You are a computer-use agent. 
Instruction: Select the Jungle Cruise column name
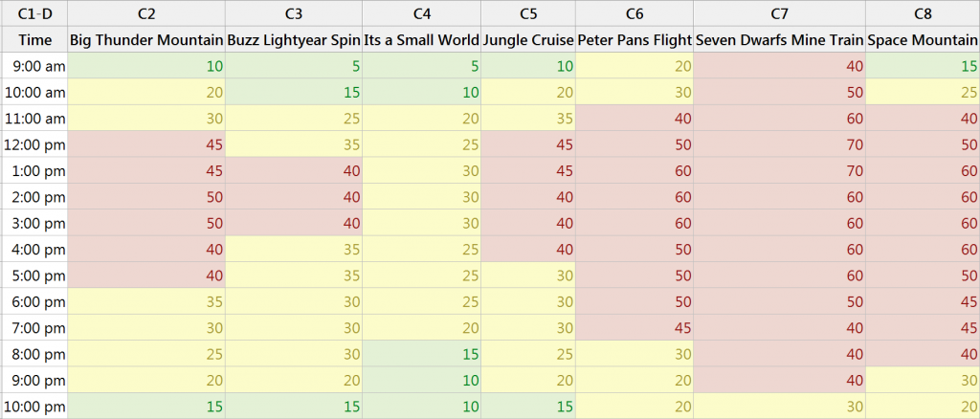point(528,40)
